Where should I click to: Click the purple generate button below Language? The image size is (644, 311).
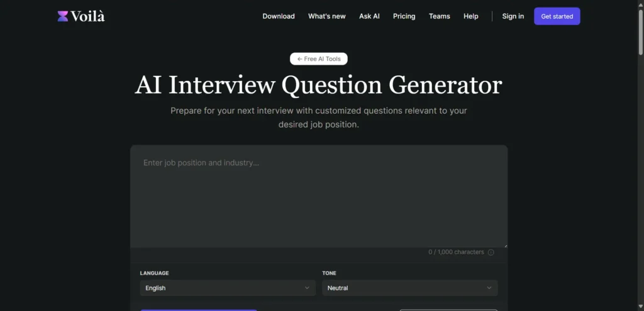(199, 309)
